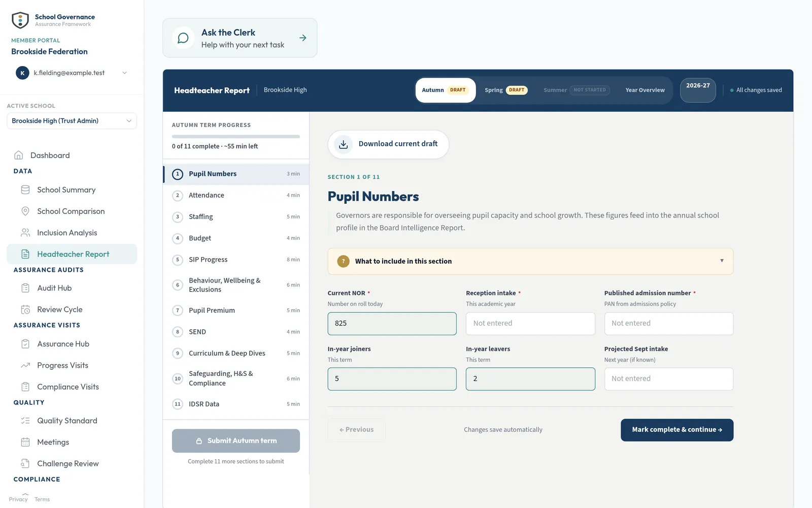The image size is (812, 508).
Task: Click the Dashboard home icon
Action: (x=19, y=155)
